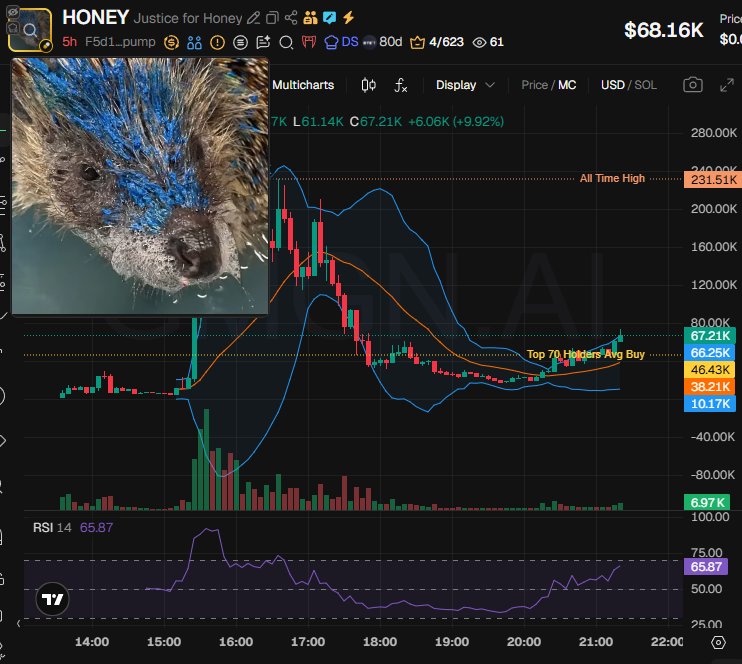Open the blue bundlers people icon
The width and height of the screenshot is (742, 664).
click(x=194, y=43)
